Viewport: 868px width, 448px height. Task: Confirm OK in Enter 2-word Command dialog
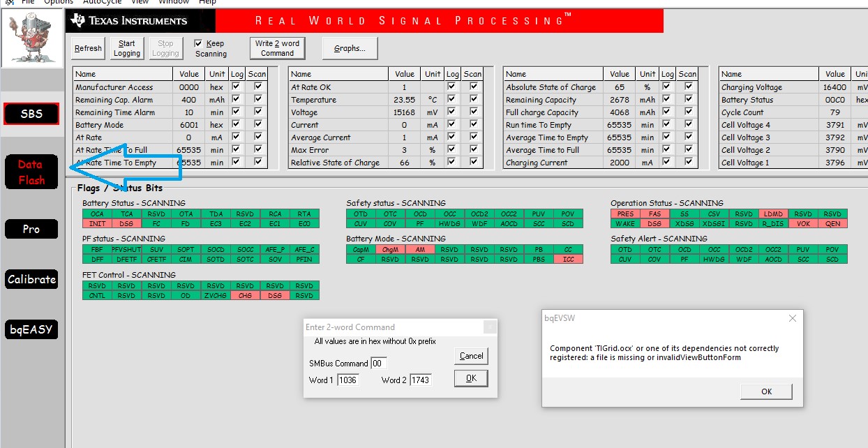coord(471,378)
